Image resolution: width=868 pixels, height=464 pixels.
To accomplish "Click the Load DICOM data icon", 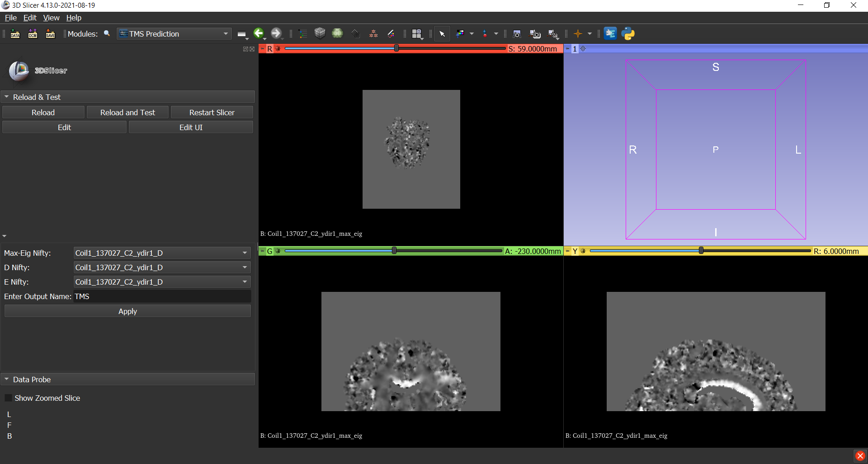I will click(33, 34).
